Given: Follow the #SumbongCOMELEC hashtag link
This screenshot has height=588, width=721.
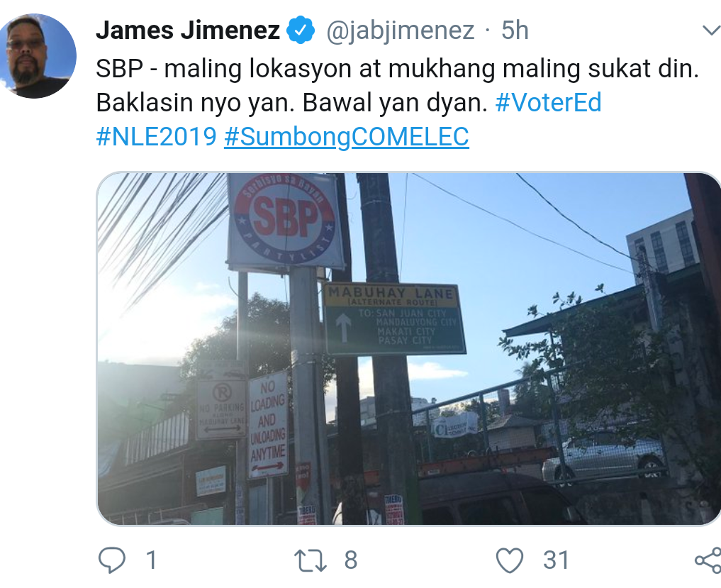Looking at the screenshot, I should pos(347,137).
